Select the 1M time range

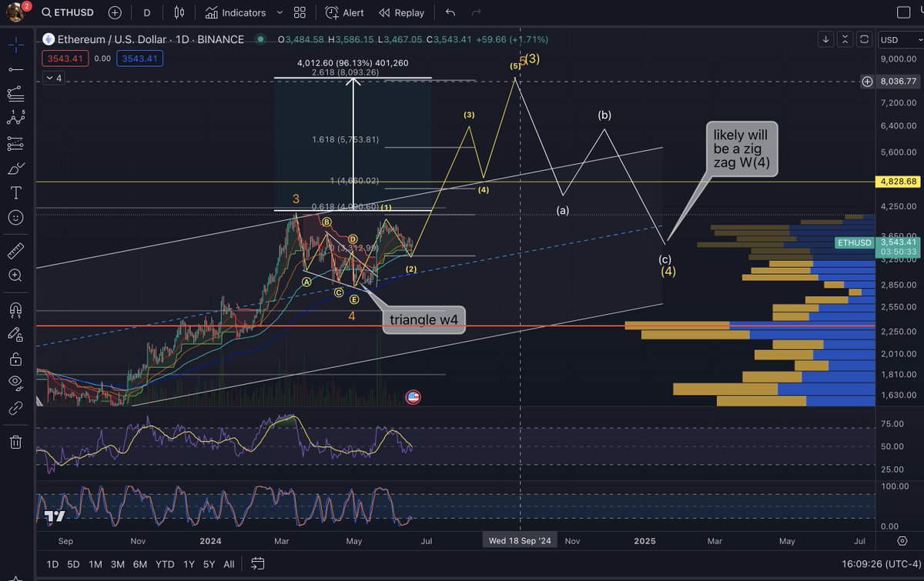coord(95,564)
